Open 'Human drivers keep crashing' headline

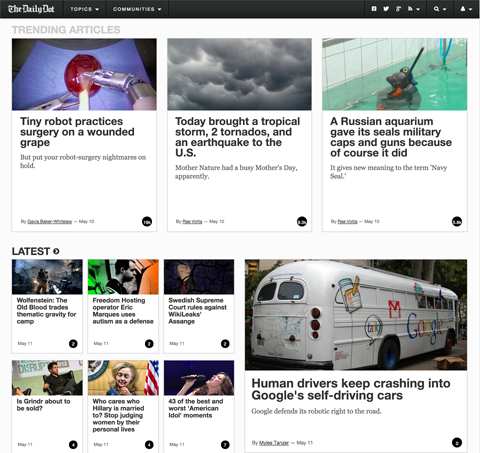click(x=351, y=389)
